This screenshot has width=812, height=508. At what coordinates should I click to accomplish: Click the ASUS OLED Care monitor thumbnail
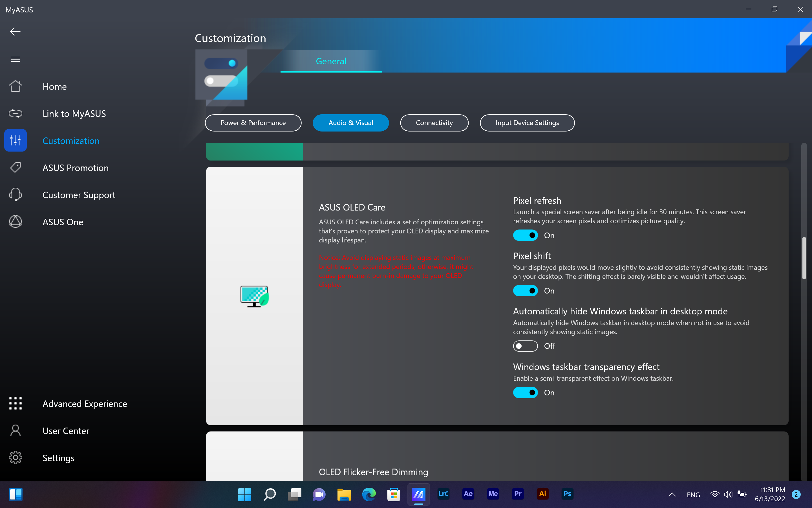[x=254, y=296]
